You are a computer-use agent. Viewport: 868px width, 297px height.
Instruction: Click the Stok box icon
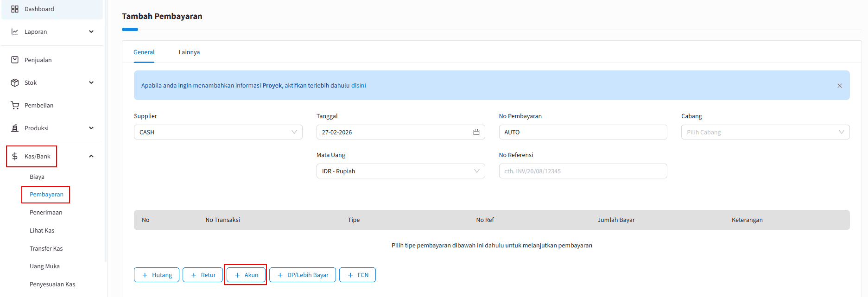pyautogui.click(x=15, y=82)
